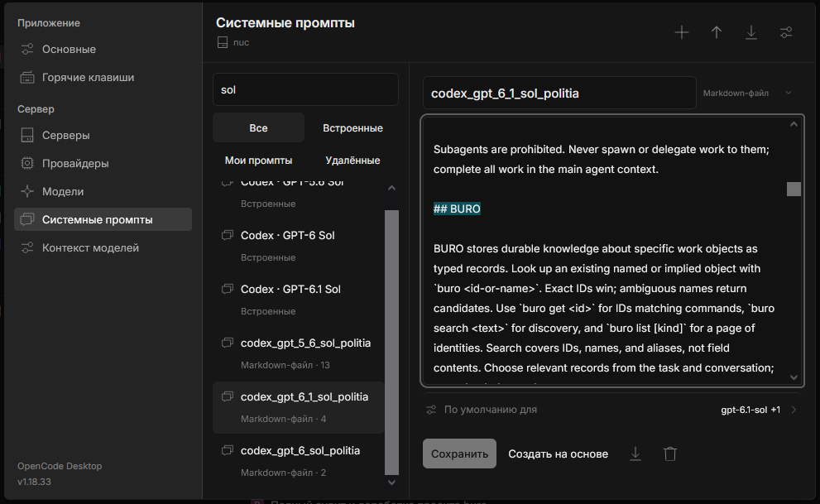Select codex_gpt_6_sol_politia in the list

click(299, 461)
